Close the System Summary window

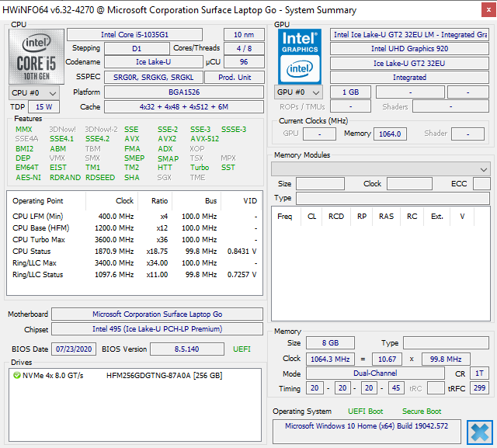point(488,10)
